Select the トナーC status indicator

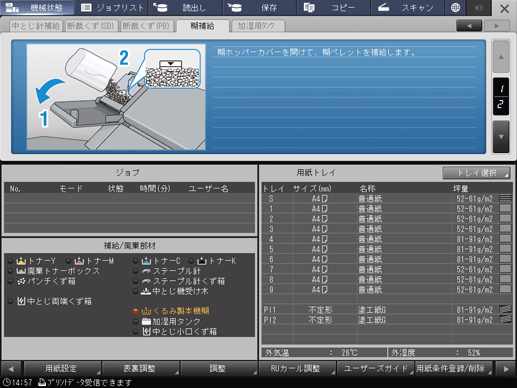[x=135, y=261]
